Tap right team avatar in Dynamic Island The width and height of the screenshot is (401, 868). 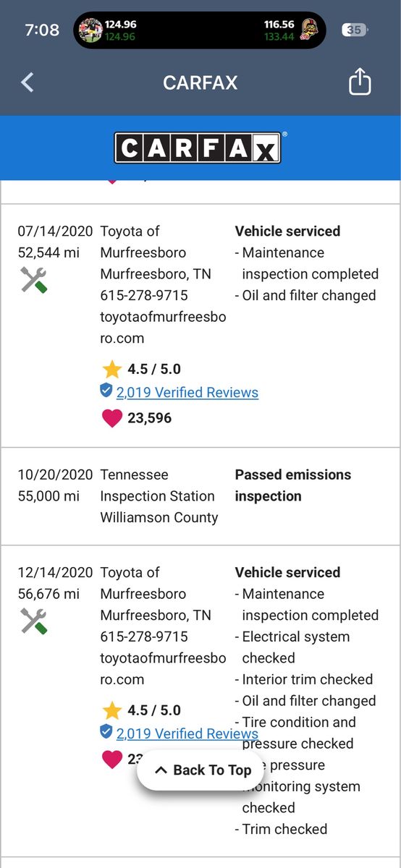(309, 30)
